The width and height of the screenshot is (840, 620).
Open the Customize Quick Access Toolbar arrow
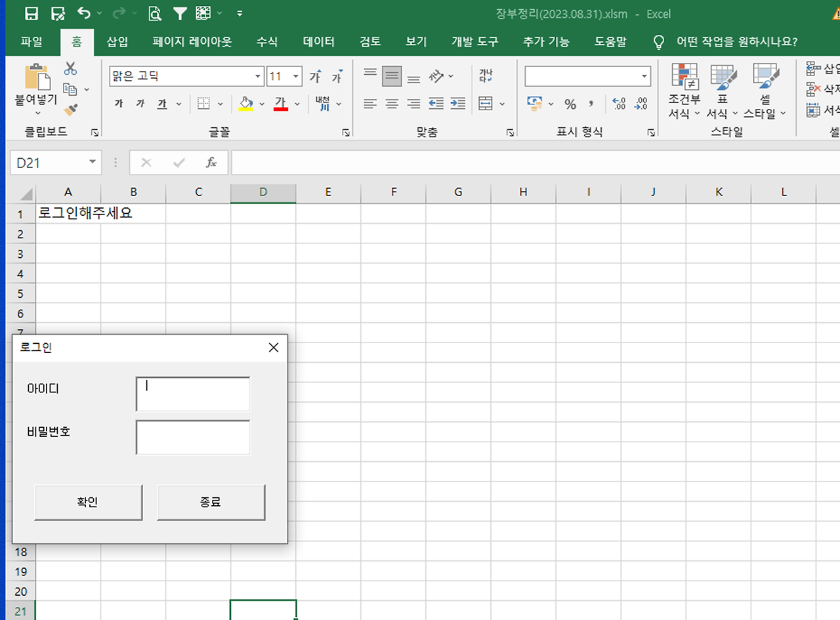click(240, 13)
